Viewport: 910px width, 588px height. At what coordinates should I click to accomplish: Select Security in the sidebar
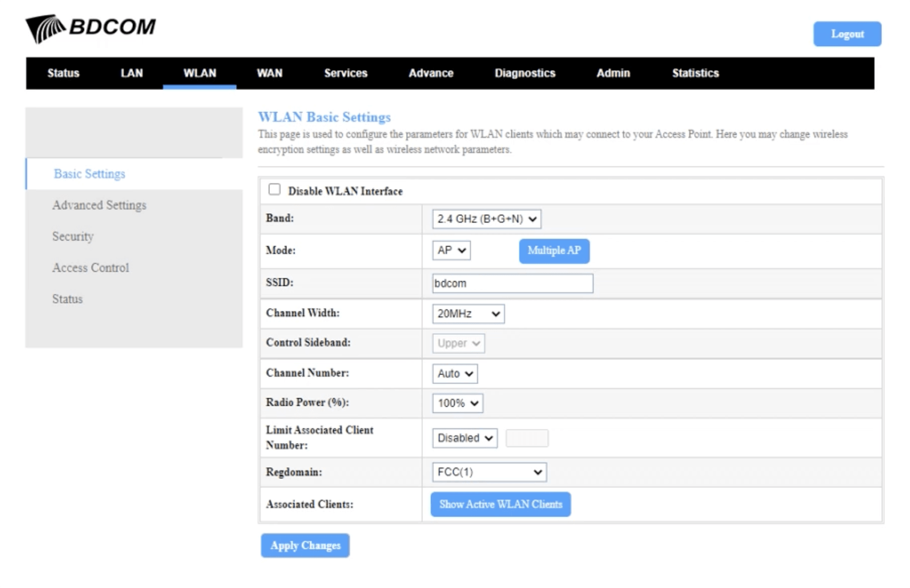[73, 237]
